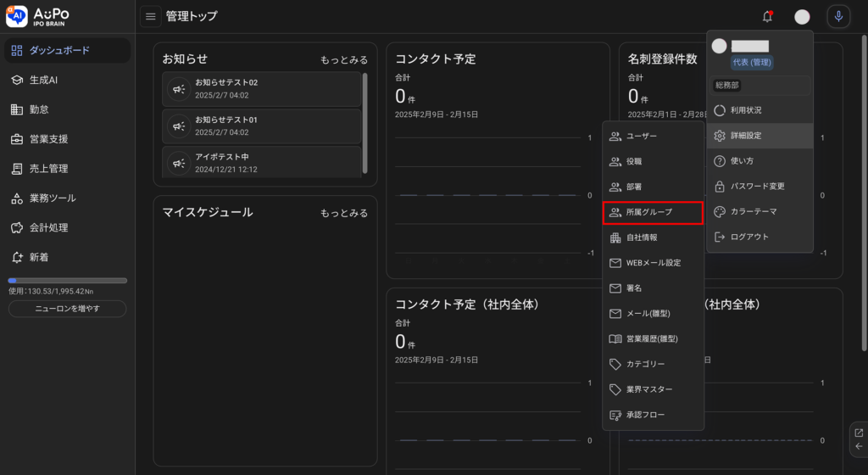
Task: Open お知らせテスト02 announcement item
Action: (261, 89)
